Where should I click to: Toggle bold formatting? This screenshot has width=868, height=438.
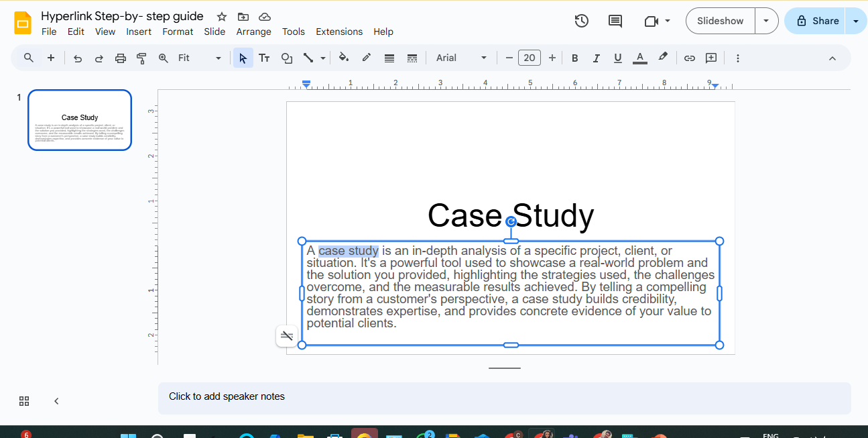pyautogui.click(x=574, y=58)
